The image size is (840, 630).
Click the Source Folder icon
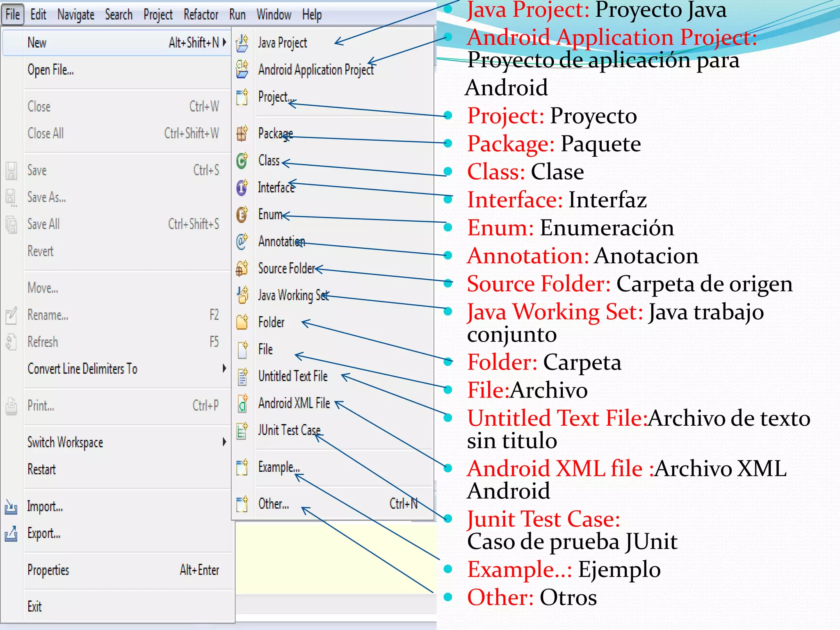click(x=242, y=269)
